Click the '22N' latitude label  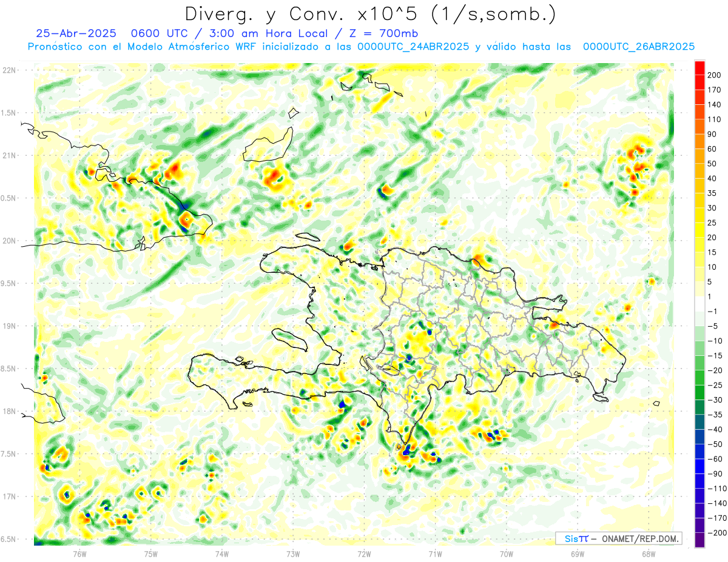[x=8, y=70]
